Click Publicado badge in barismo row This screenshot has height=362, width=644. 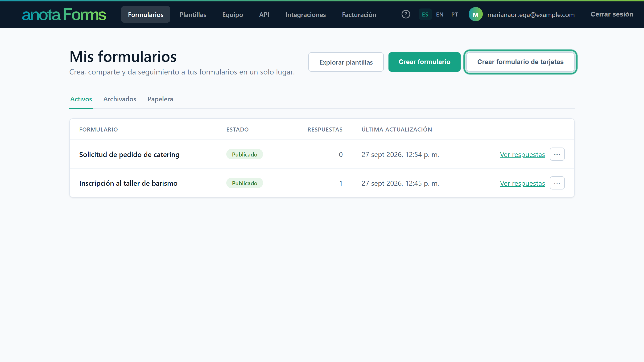pos(244,183)
